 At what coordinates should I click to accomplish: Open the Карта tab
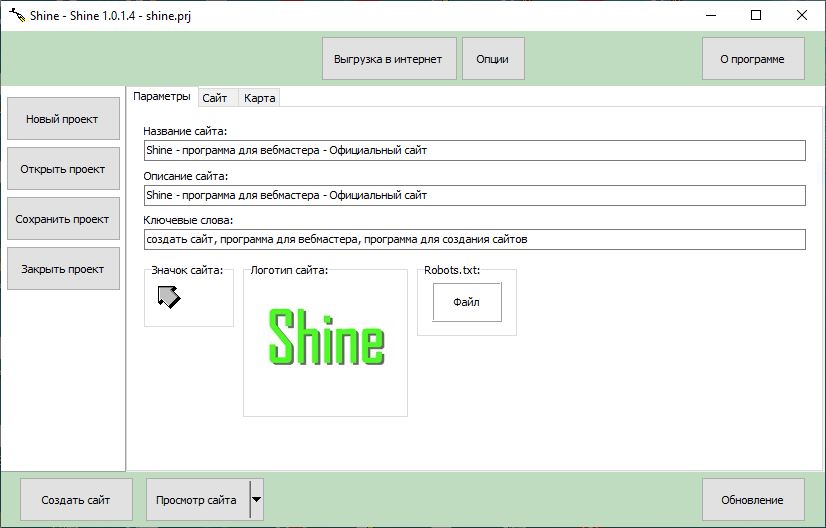pyautogui.click(x=260, y=98)
